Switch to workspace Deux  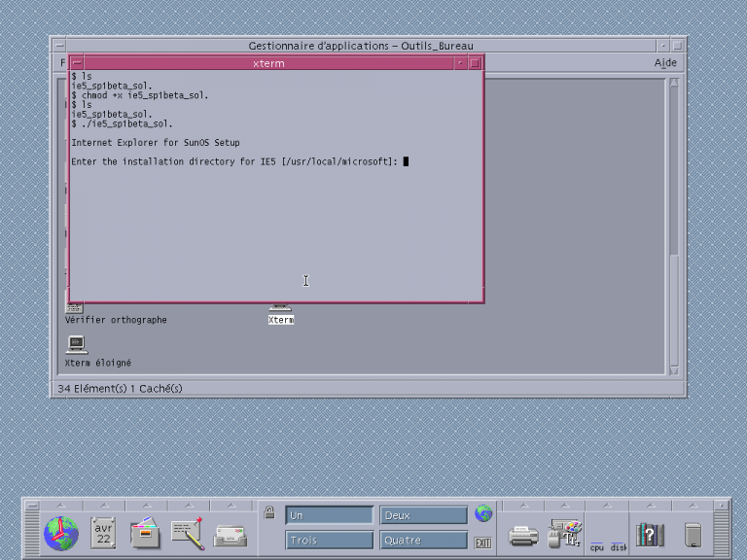[x=423, y=515]
